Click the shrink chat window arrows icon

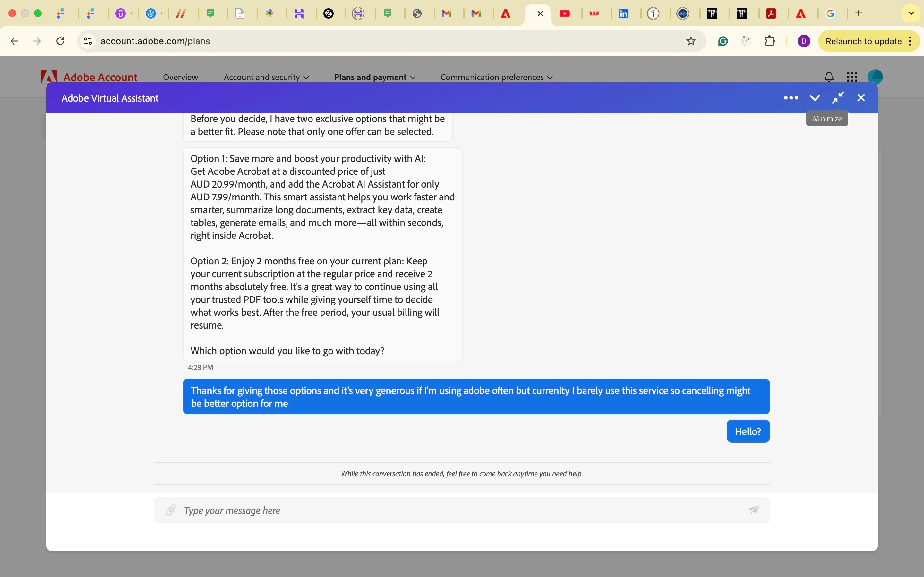click(838, 98)
